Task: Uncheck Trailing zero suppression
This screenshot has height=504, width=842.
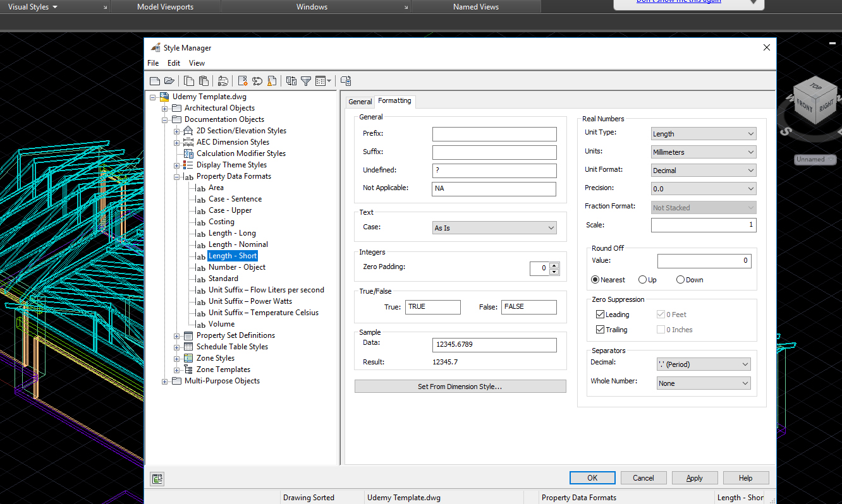Action: pyautogui.click(x=600, y=329)
